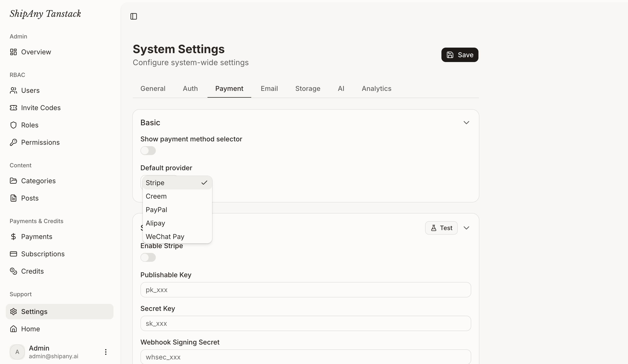Click the Categories folder icon
The width and height of the screenshot is (628, 364).
point(13,180)
